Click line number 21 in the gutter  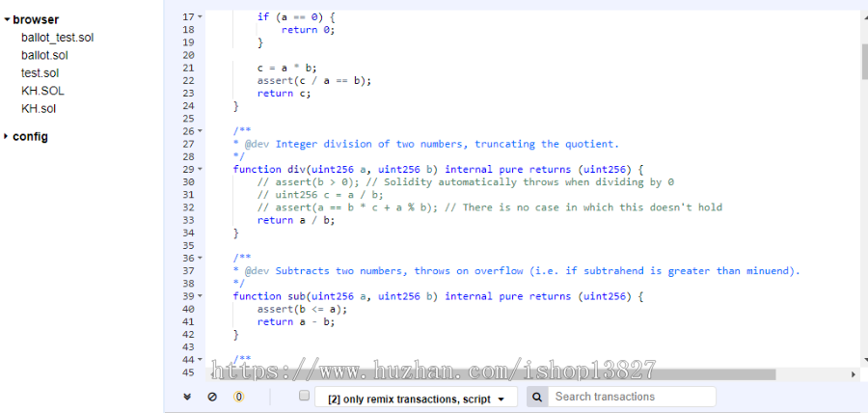pyautogui.click(x=188, y=69)
